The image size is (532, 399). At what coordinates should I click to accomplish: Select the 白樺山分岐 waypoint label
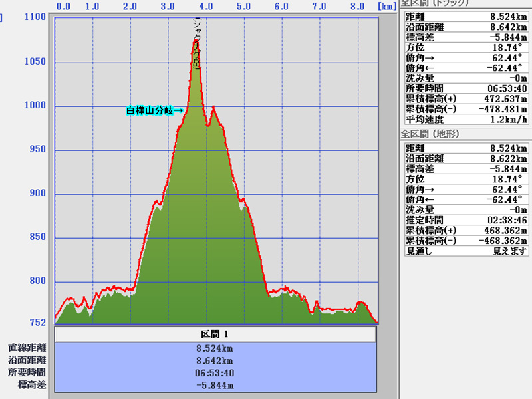coord(154,110)
